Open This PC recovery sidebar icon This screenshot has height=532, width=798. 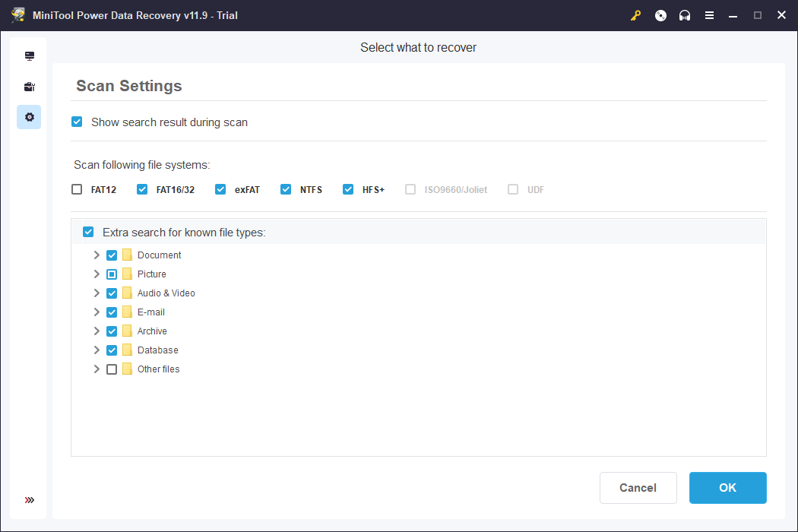(30, 56)
